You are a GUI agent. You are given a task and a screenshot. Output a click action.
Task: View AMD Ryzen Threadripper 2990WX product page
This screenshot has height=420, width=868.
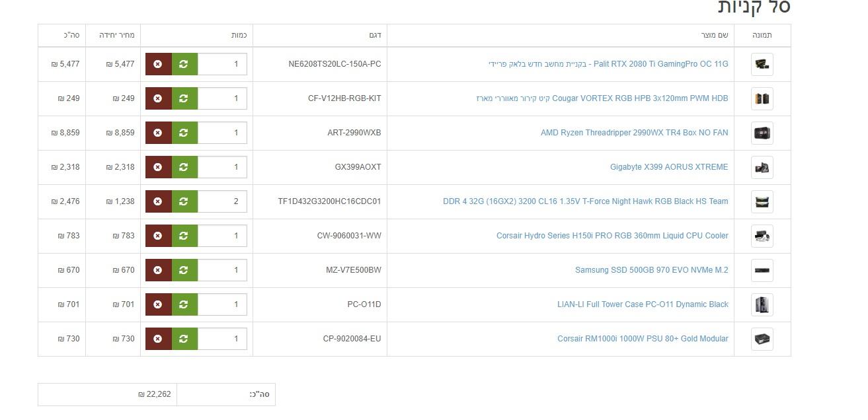point(635,133)
